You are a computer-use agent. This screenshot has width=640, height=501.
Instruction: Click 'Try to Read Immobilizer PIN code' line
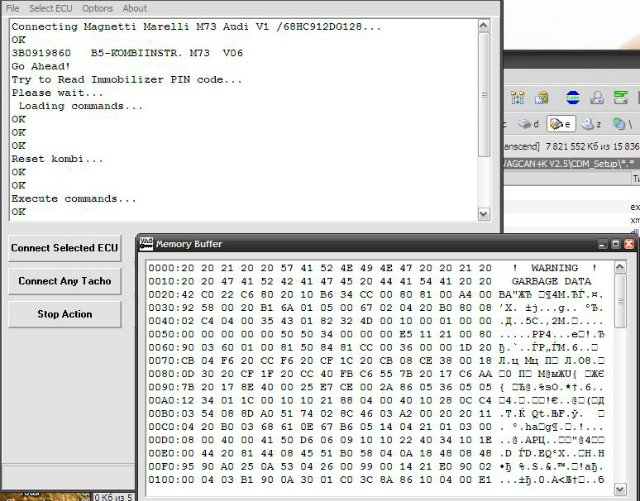tap(127, 80)
